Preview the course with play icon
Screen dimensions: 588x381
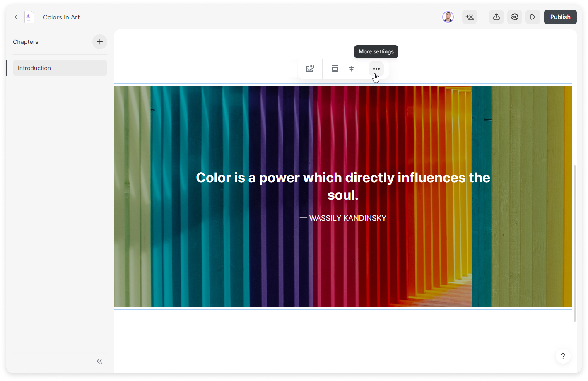[533, 17]
